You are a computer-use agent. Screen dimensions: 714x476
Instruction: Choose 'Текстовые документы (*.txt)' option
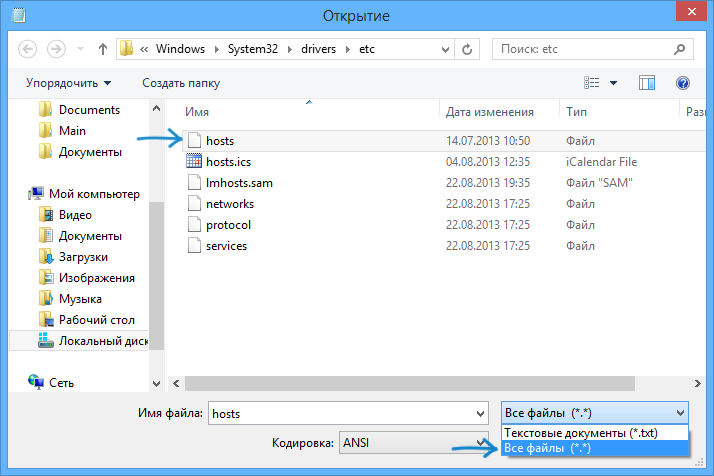[x=595, y=433]
